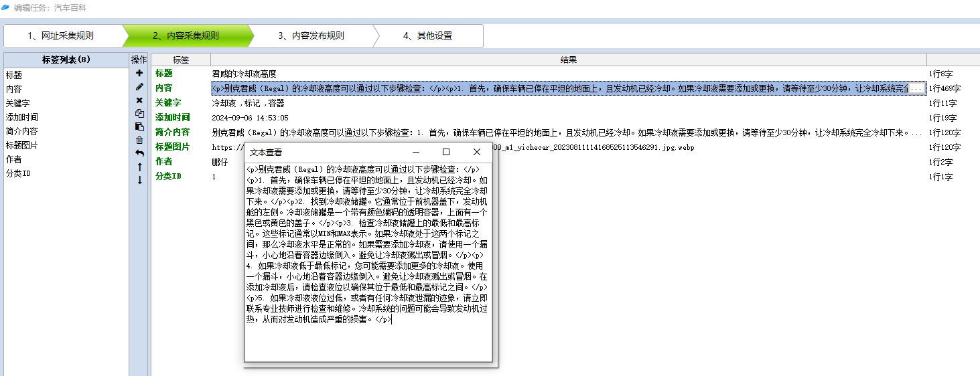Screen dimensions: 980x376
Task: Click the 1行11字 count cell
Action: pos(942,103)
